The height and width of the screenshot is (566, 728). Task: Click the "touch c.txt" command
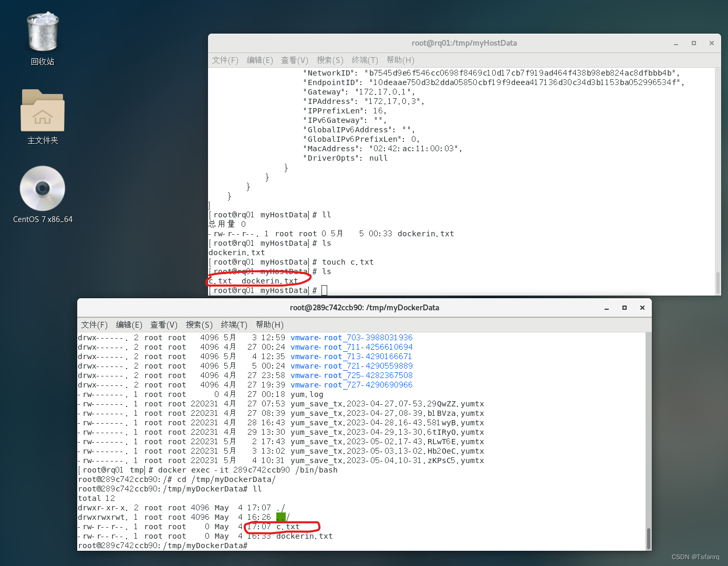coord(348,262)
